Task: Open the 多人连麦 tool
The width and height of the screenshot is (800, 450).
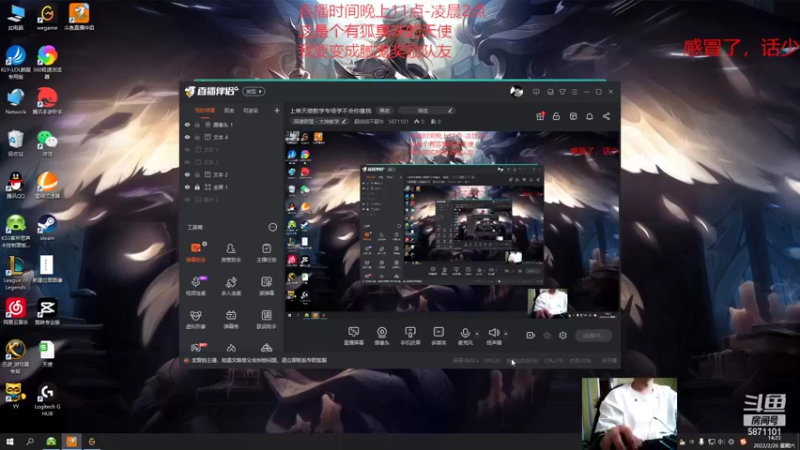Action: pos(231,286)
